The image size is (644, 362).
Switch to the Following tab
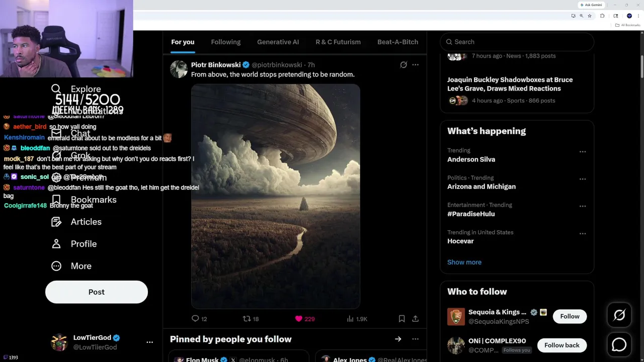click(225, 42)
